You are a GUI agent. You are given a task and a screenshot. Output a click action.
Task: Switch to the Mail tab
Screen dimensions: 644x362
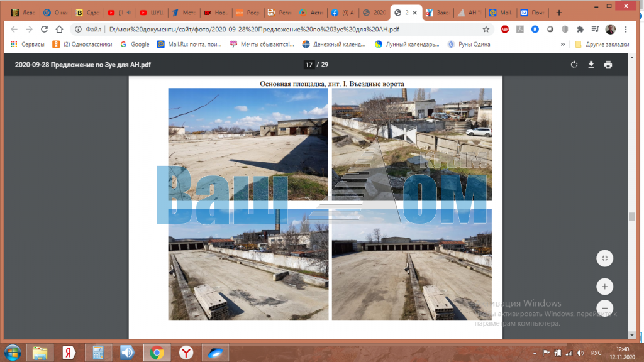pyautogui.click(x=501, y=13)
